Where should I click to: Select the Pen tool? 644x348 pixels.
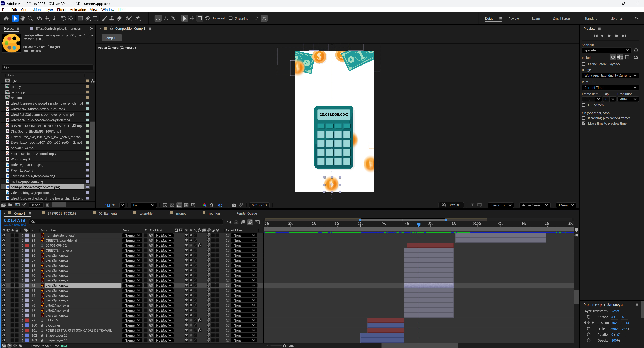88,18
